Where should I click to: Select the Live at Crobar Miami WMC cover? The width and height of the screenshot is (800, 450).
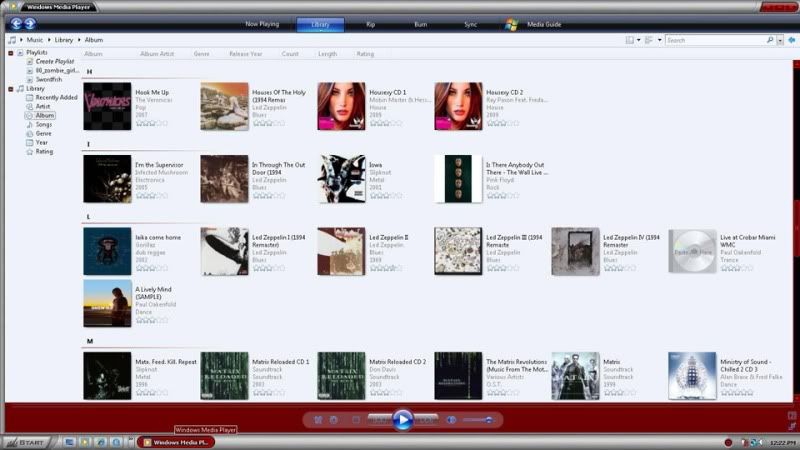click(692, 251)
